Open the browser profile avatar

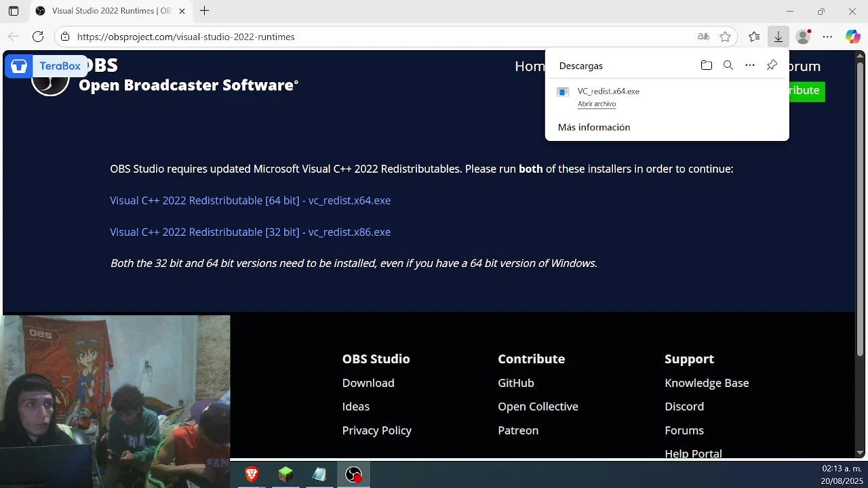coord(803,37)
